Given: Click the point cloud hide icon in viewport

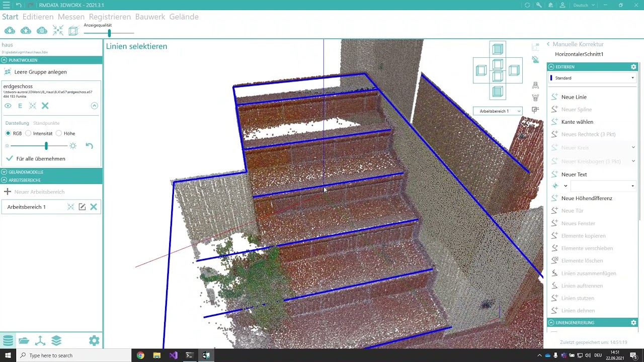Looking at the screenshot, I should pyautogui.click(x=535, y=60).
